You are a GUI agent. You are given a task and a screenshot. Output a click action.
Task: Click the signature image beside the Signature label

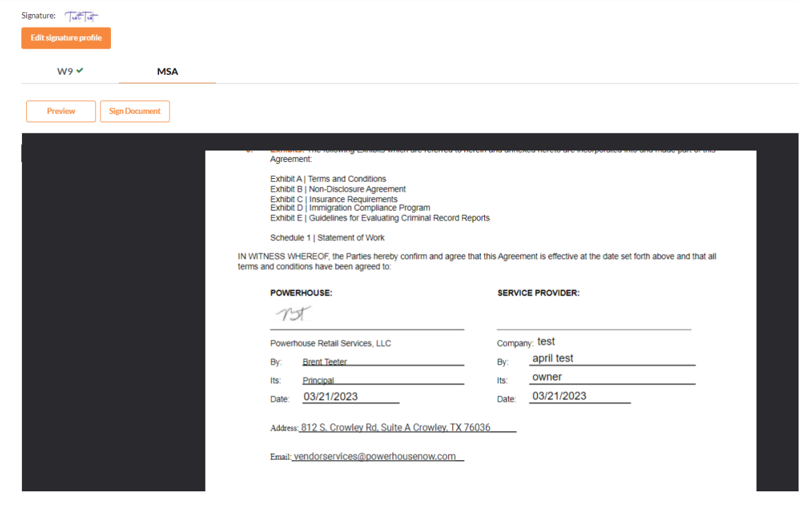pos(81,16)
